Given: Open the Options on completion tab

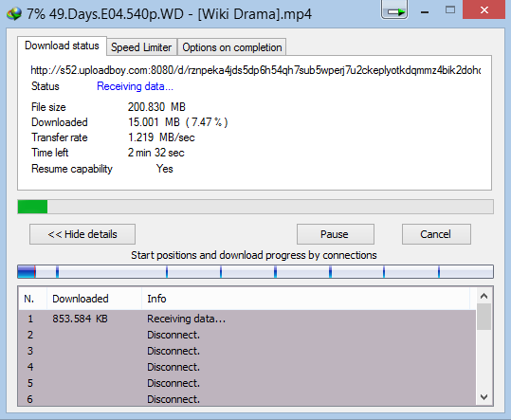Looking at the screenshot, I should 231,47.
